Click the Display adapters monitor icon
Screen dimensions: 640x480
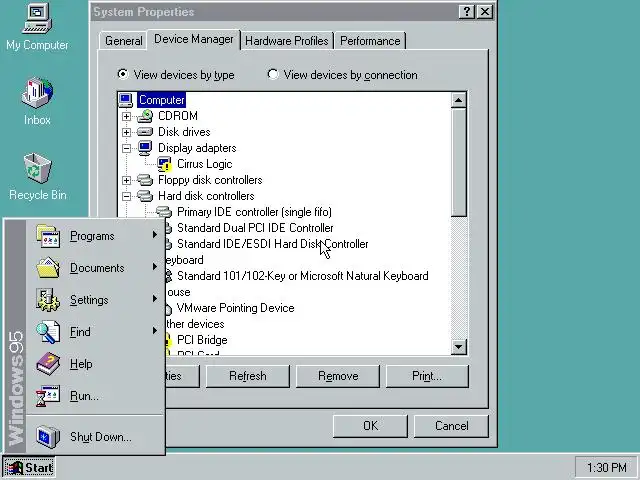[x=145, y=148]
